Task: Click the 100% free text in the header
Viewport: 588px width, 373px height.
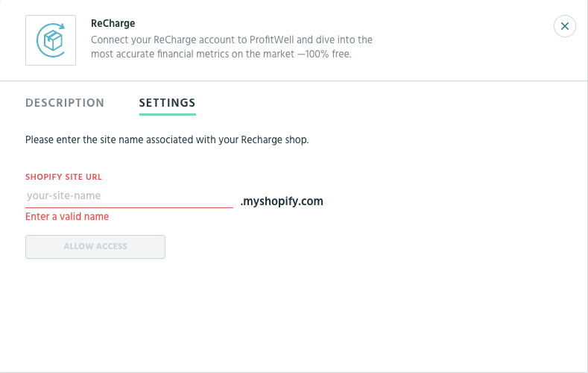Action: pyautogui.click(x=328, y=54)
